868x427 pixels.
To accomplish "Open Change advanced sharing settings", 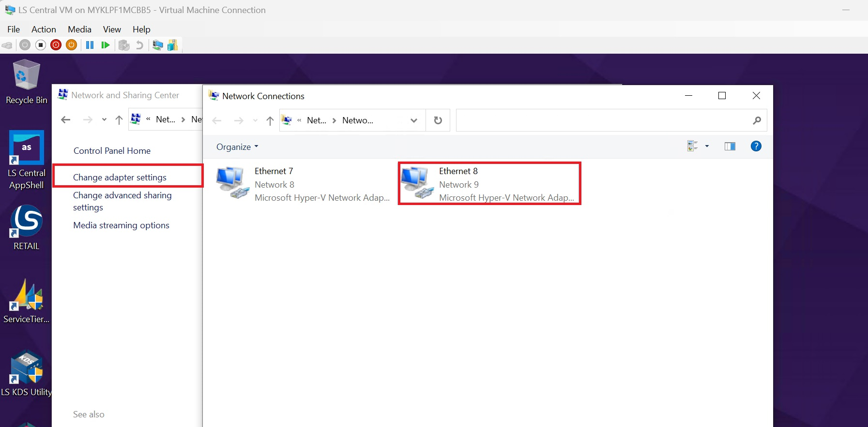I will pos(122,201).
